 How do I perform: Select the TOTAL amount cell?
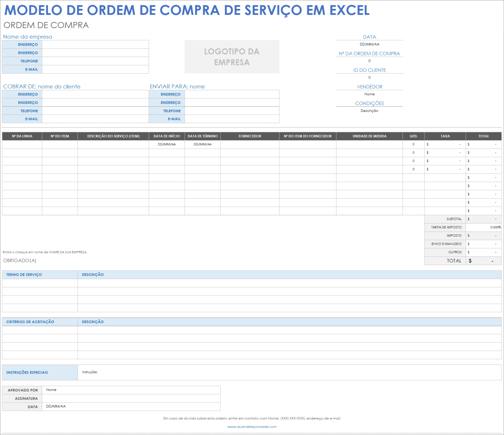[x=483, y=260]
